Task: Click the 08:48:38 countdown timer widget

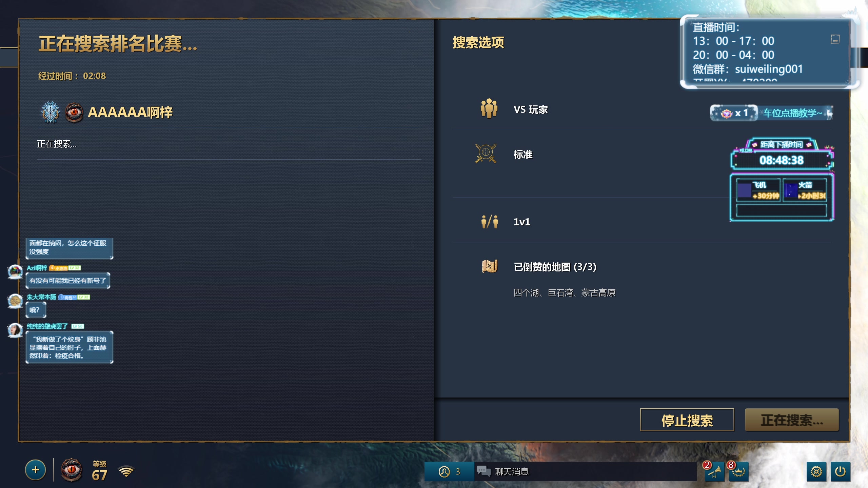Action: pyautogui.click(x=782, y=160)
